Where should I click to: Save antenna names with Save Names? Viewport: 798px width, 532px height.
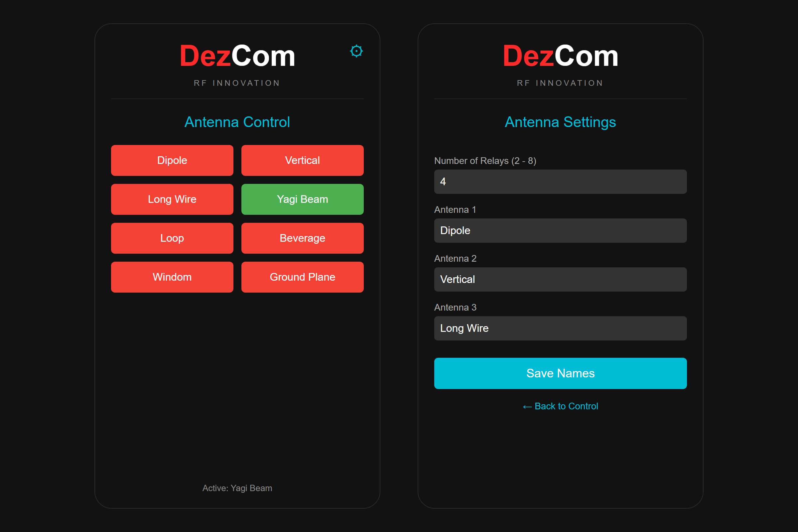561,373
